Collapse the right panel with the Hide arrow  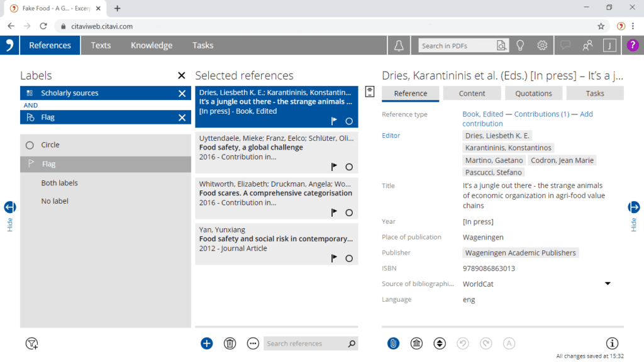634,207
